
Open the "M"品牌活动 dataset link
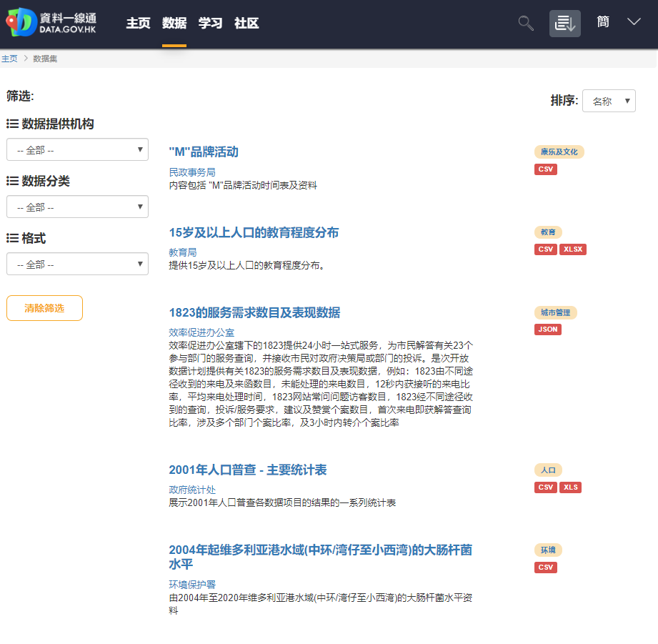pos(204,152)
